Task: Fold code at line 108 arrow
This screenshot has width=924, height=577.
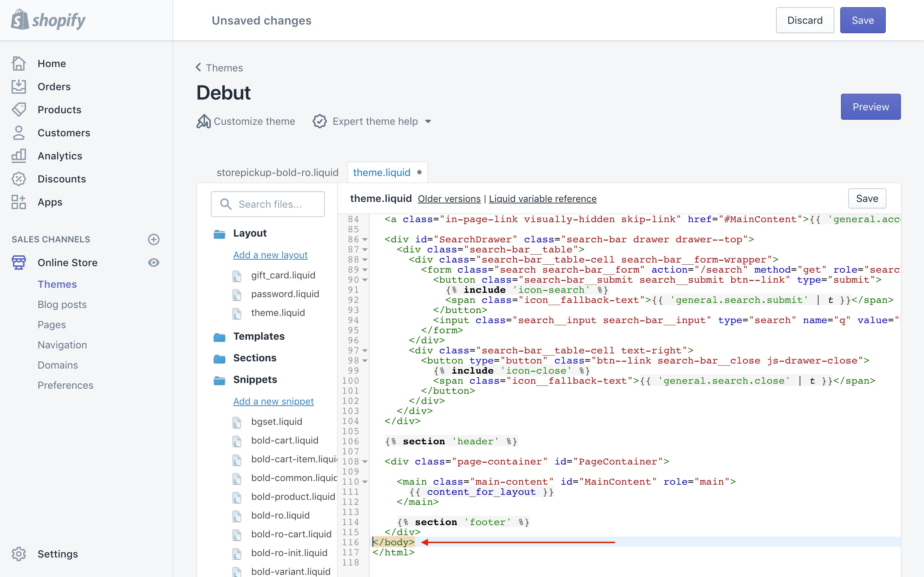Action: point(365,462)
